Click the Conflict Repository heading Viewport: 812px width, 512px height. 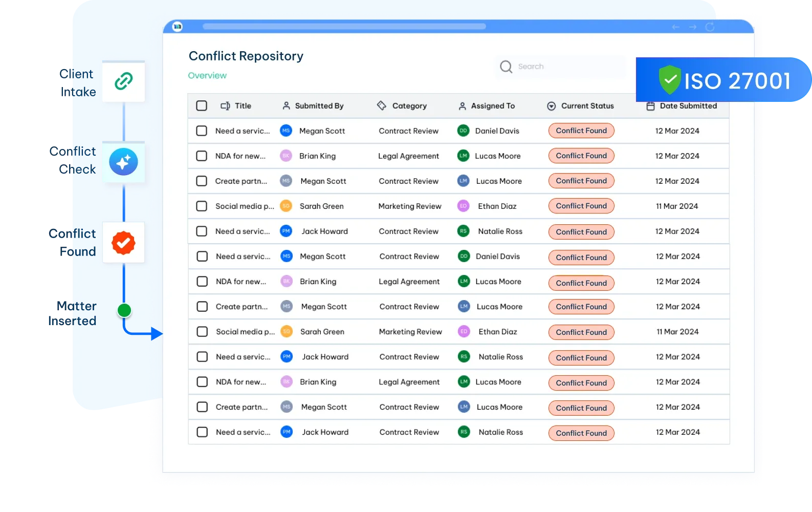tap(246, 56)
